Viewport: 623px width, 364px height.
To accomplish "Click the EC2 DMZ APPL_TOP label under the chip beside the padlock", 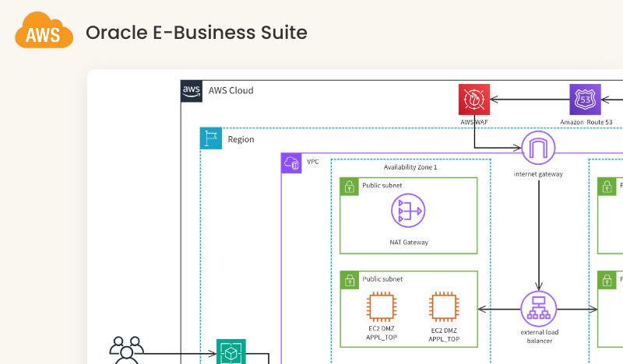I will (382, 333).
